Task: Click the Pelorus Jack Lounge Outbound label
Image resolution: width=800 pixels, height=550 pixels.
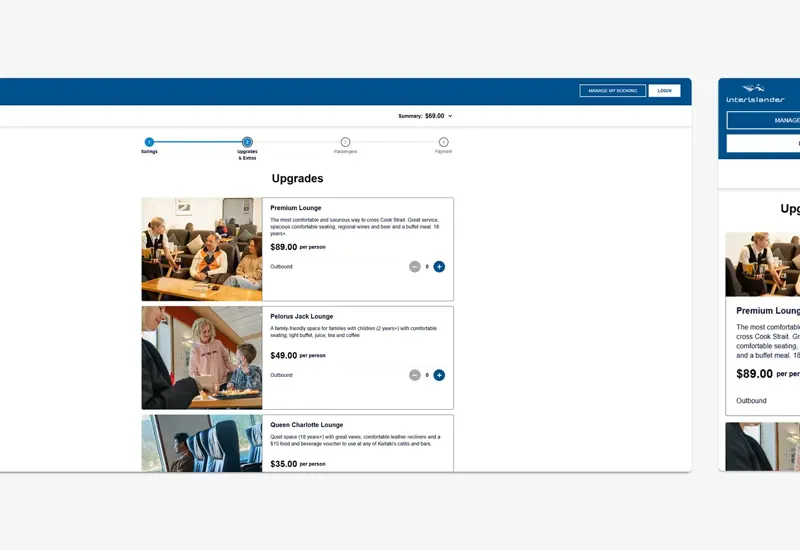Action: [281, 375]
